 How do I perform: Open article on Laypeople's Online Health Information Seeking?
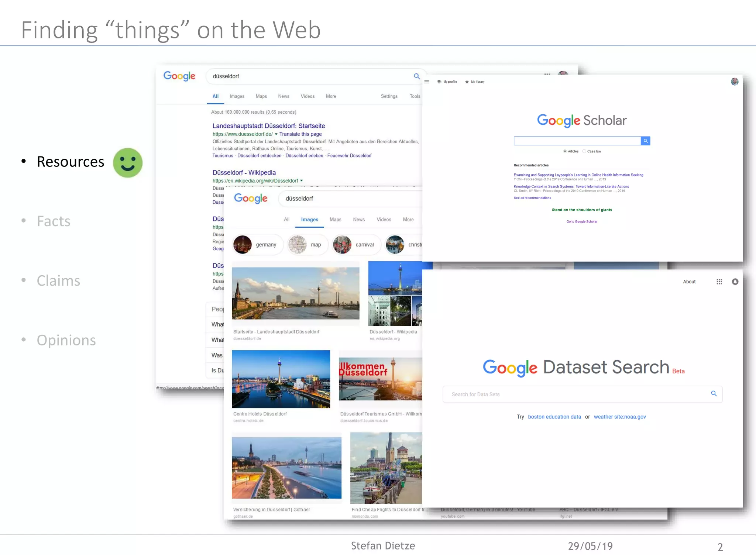578,175
